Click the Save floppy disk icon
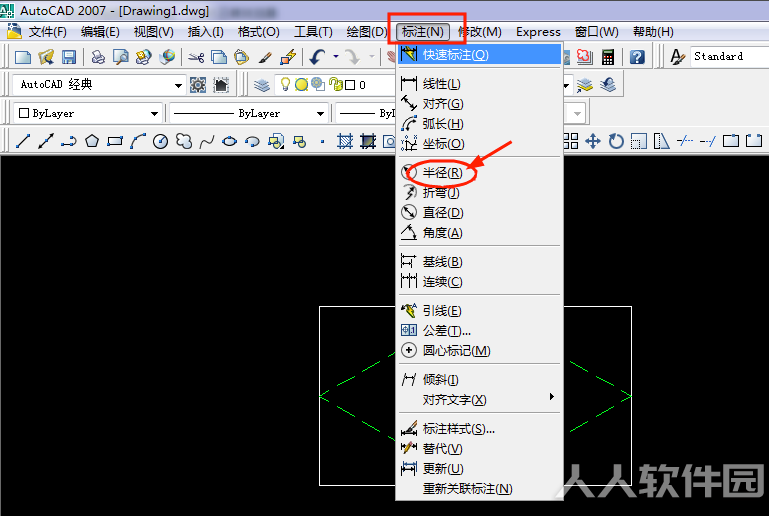The image size is (769, 516). click(69, 57)
